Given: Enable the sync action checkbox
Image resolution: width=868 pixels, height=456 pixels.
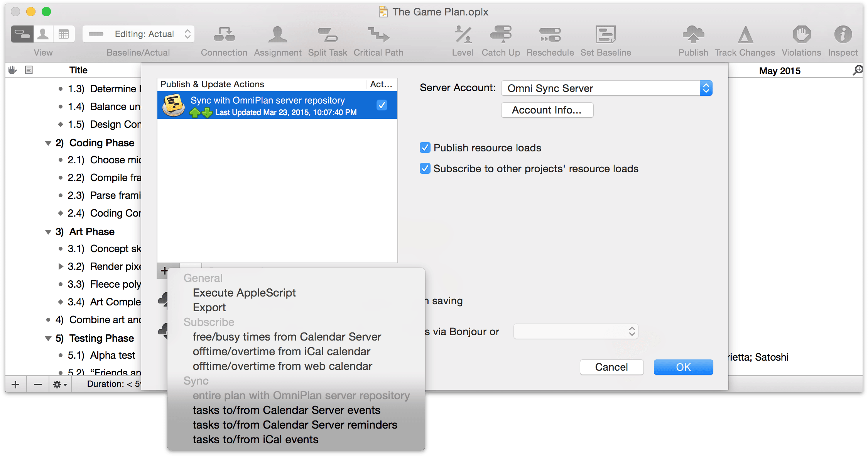Looking at the screenshot, I should point(382,106).
